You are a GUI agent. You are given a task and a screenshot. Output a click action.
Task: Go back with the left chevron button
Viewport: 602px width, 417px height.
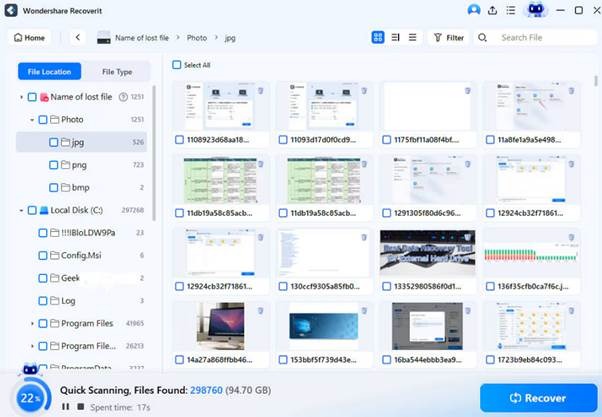[78, 37]
